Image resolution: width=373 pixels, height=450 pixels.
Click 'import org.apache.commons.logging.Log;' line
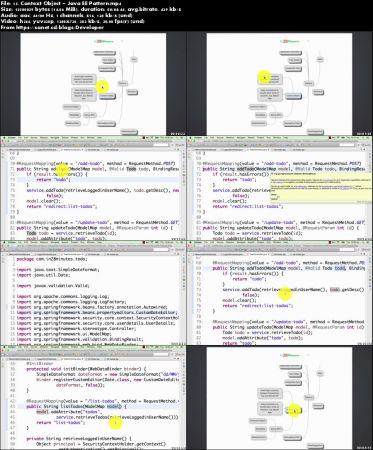63,296
